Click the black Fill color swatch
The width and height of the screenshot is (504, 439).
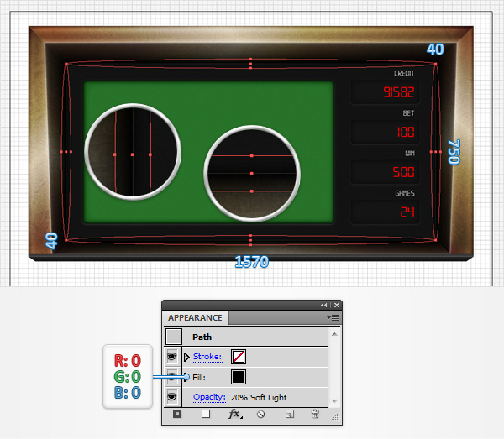coord(239,377)
